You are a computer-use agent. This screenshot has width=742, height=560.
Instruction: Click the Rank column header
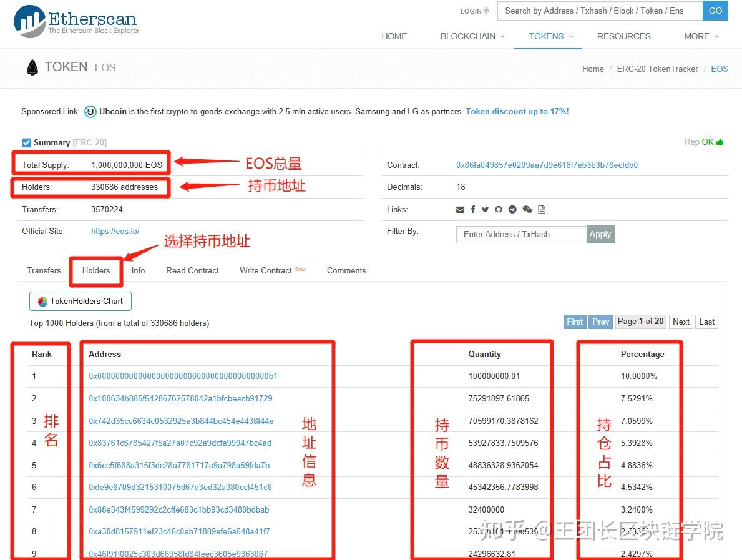(42, 355)
